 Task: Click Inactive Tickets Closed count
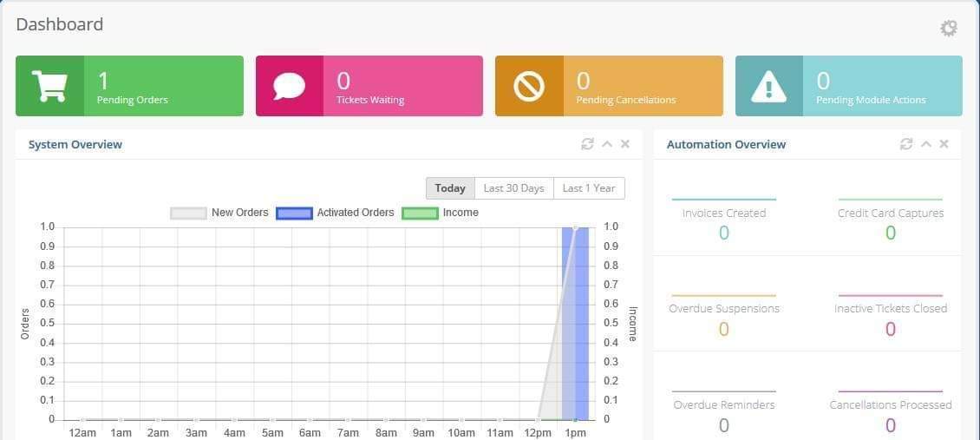pyautogui.click(x=891, y=330)
